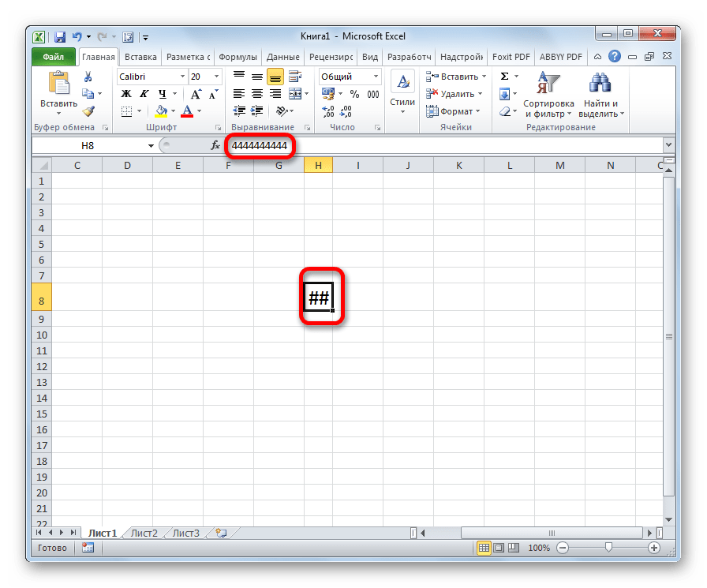
Task: Click the Merge and Center icon
Action: (295, 94)
